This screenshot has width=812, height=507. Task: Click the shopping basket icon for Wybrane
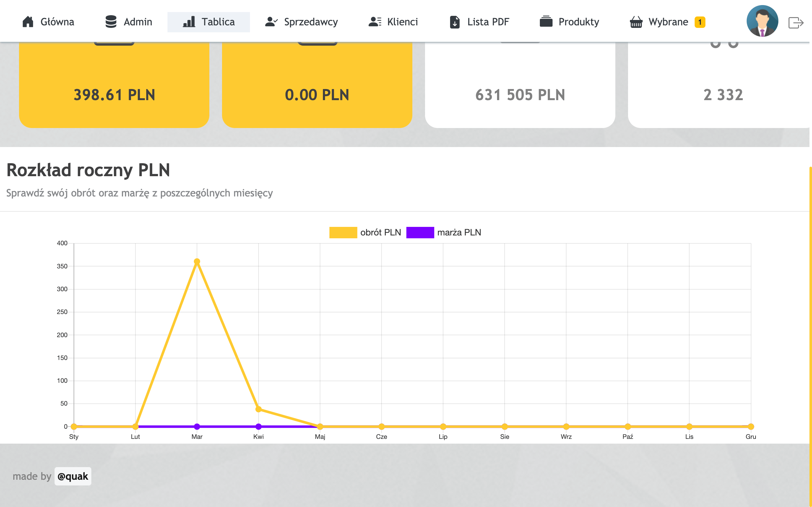pyautogui.click(x=636, y=22)
